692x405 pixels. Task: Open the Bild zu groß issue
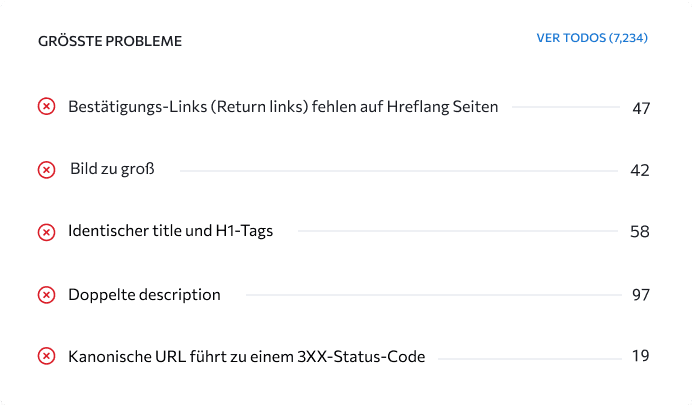click(x=112, y=169)
